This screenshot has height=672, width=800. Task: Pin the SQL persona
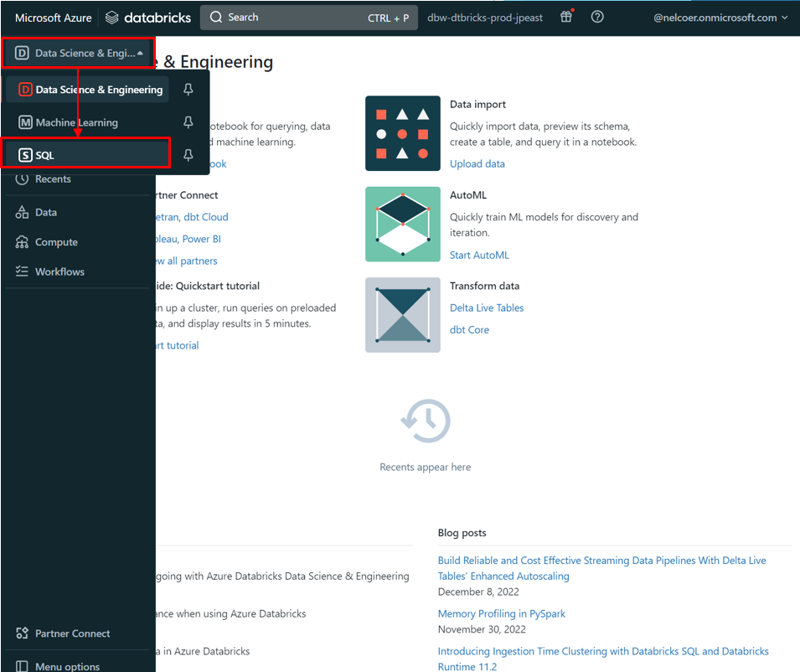click(x=188, y=155)
